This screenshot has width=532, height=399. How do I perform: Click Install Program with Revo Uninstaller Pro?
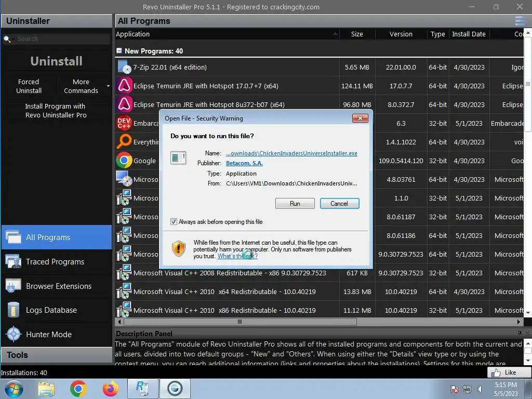56,111
